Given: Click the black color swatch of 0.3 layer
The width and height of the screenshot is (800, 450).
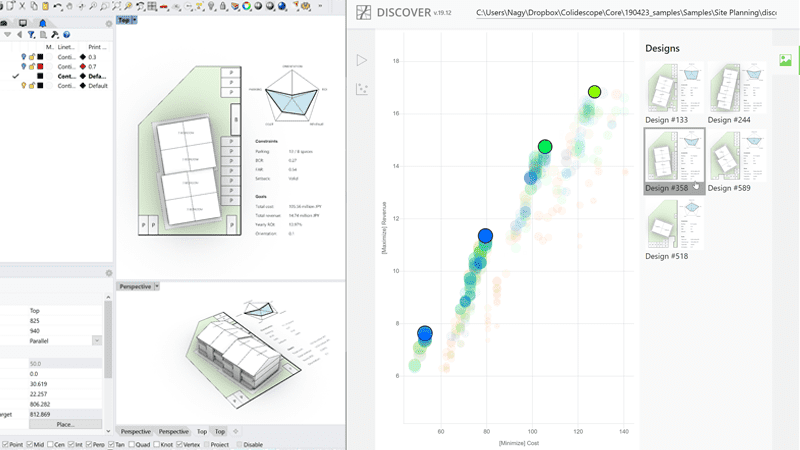Looking at the screenshot, I should tap(40, 57).
